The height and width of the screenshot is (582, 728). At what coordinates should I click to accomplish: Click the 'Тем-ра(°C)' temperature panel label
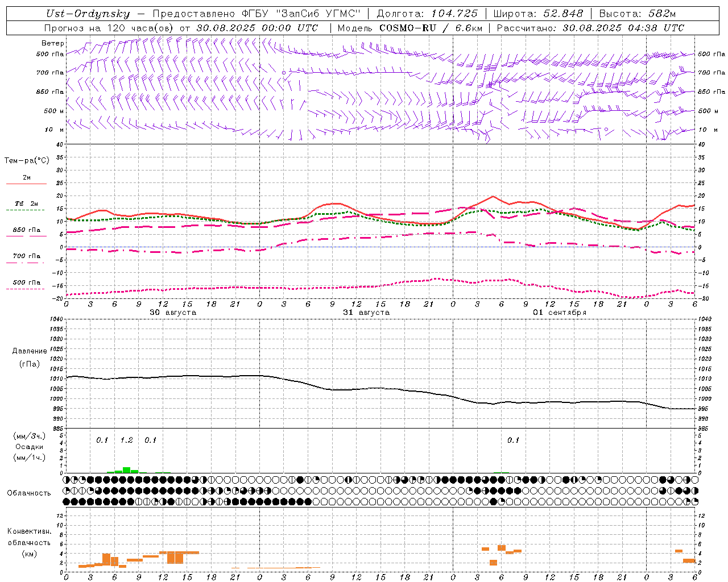pos(27,161)
